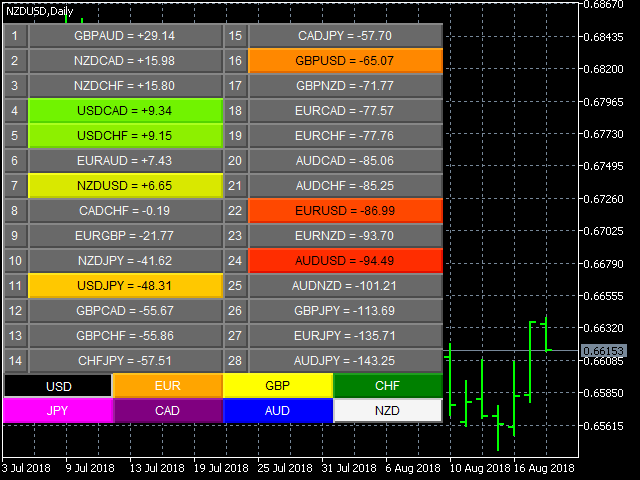Select the EURUSD = -86.99 pair button
This screenshot has height=480, width=640.
coord(345,211)
